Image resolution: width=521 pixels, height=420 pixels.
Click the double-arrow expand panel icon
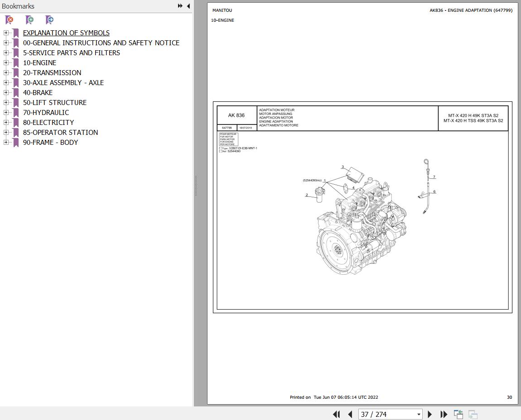[180, 6]
